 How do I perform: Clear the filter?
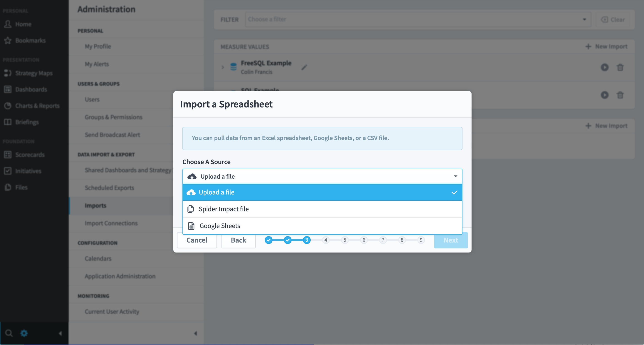(x=613, y=19)
